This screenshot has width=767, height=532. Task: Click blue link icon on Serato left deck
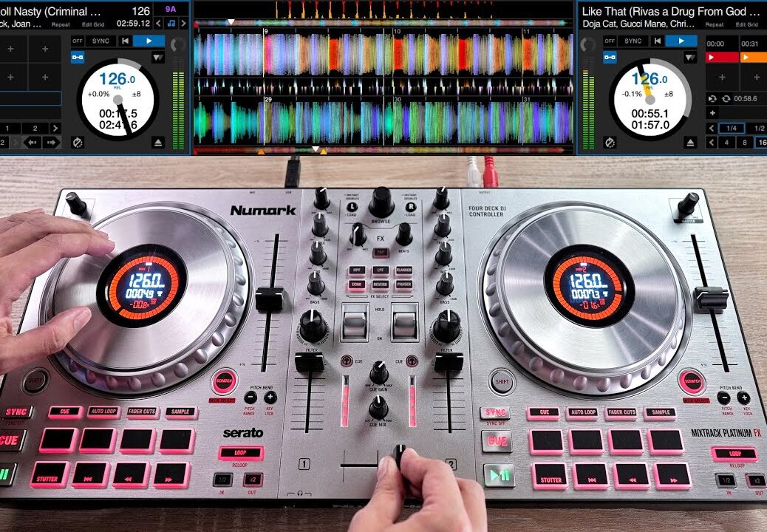(78, 58)
